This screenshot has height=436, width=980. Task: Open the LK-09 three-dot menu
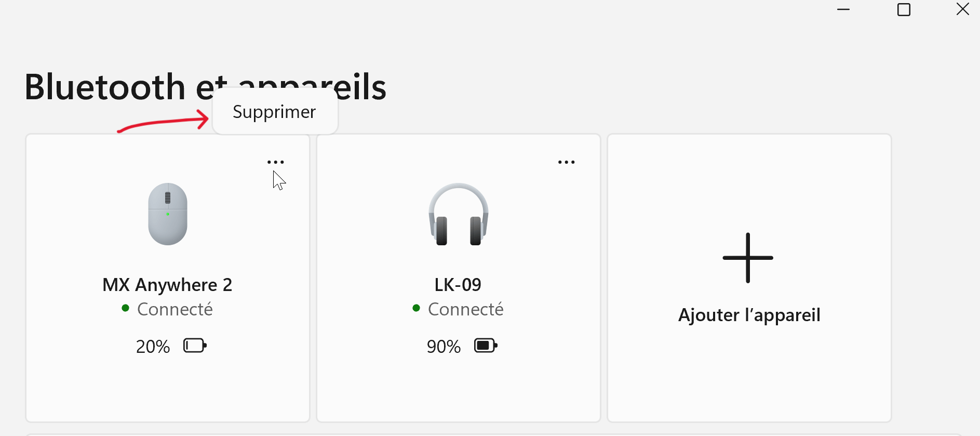pyautogui.click(x=566, y=162)
